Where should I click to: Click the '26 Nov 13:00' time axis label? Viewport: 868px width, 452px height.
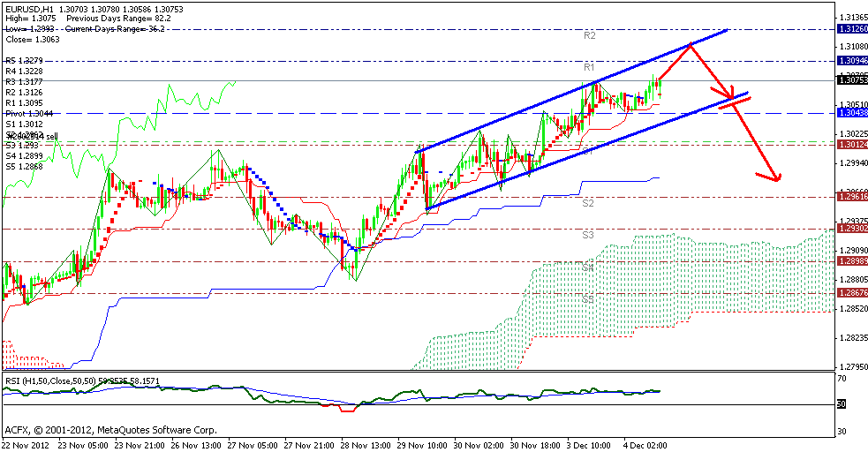[x=196, y=445]
